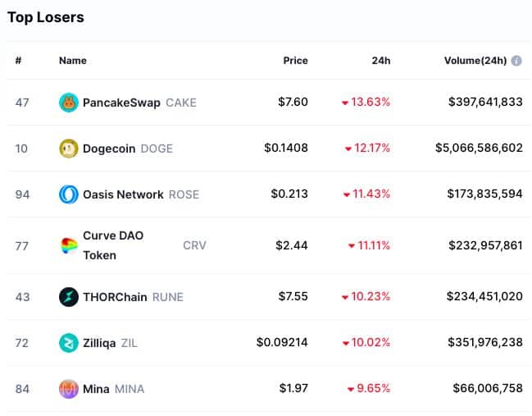The image size is (532, 416).
Task: Click the Zilliqa logo icon
Action: (69, 342)
